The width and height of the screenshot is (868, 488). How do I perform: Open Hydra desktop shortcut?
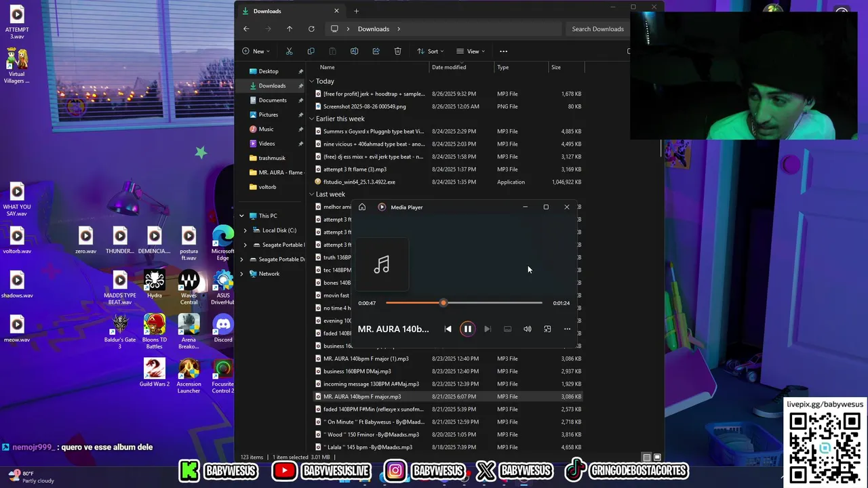154,285
